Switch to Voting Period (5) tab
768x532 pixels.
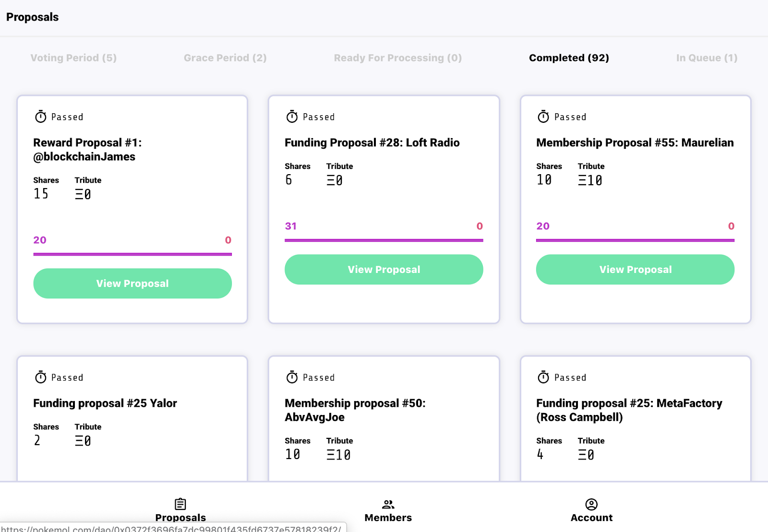73,58
